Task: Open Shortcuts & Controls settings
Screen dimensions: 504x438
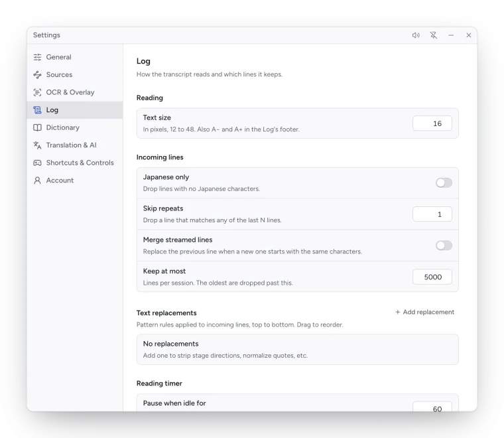Action: (x=74, y=163)
